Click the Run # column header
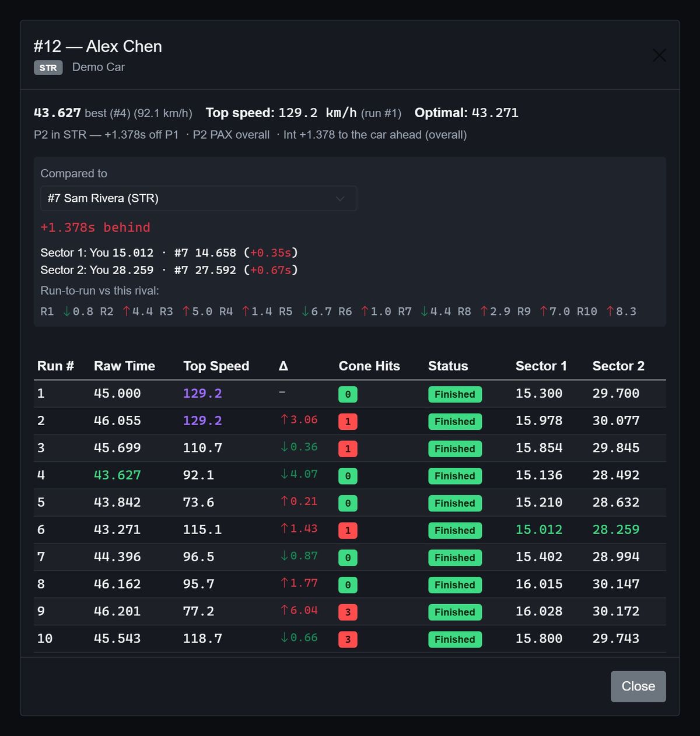Screen dimensions: 700x736 click(x=55, y=366)
